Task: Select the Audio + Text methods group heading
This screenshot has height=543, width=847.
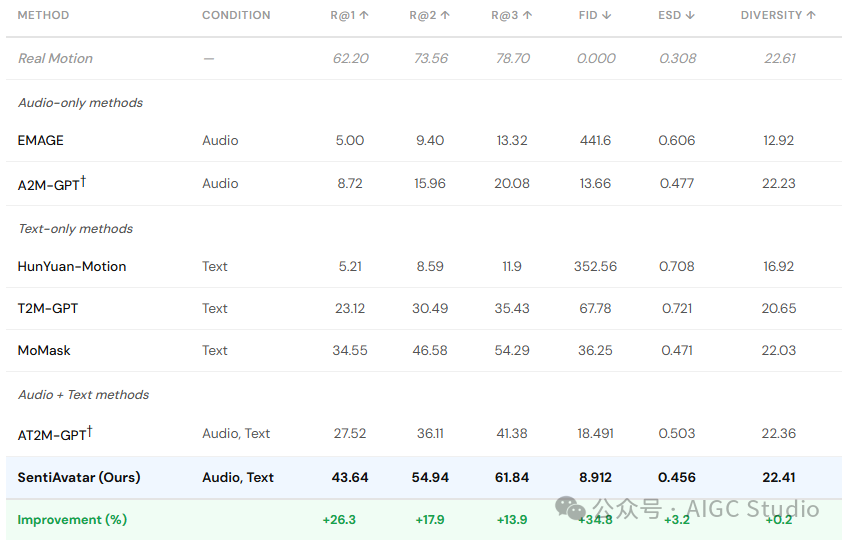Action: [x=84, y=395]
